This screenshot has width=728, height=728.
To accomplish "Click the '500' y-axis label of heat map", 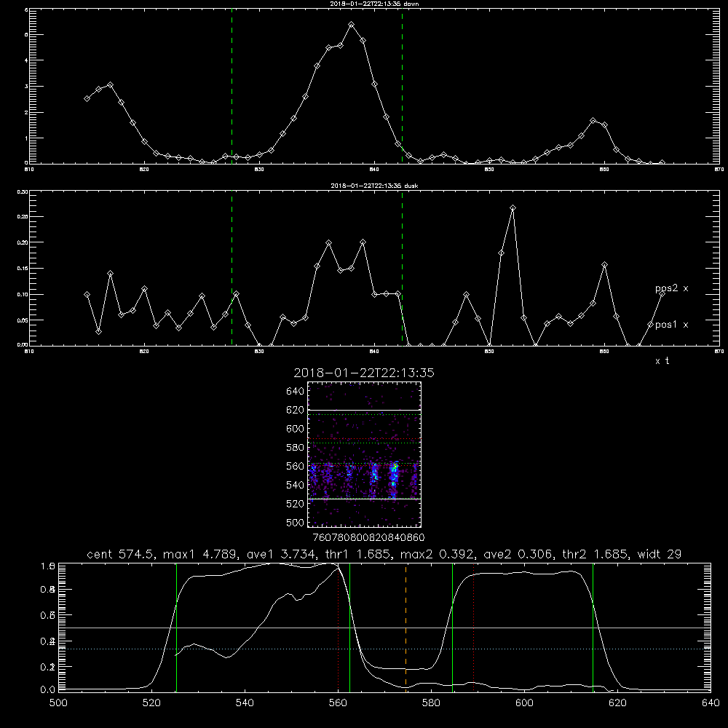I will click(x=296, y=522).
